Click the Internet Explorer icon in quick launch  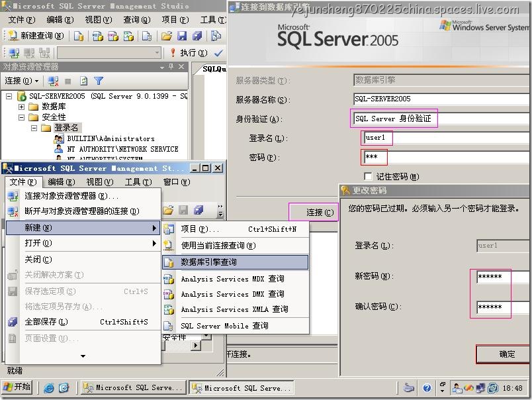[49, 388]
